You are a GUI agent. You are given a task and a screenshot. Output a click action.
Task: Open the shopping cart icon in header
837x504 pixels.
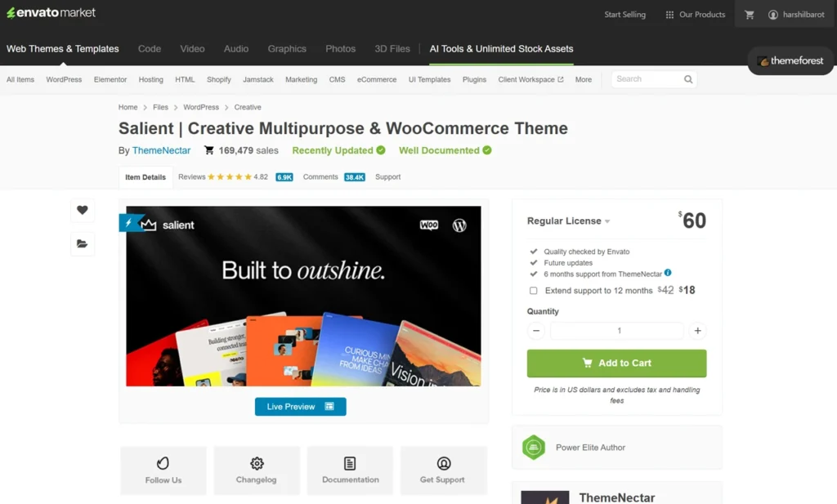[750, 15]
